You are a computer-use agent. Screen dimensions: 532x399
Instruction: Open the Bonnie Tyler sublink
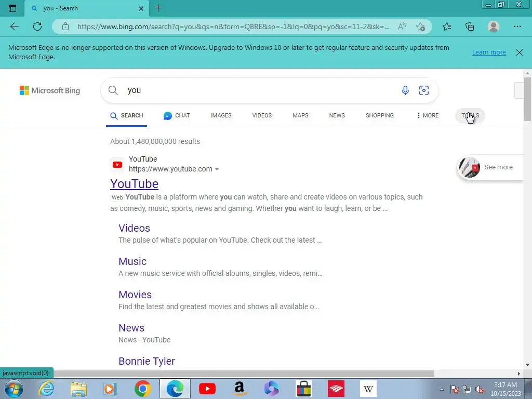(x=147, y=361)
